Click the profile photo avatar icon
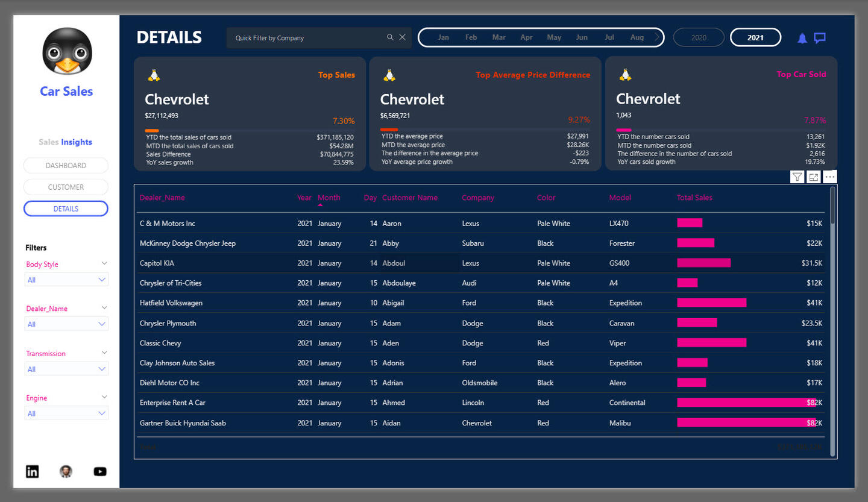 pyautogui.click(x=66, y=471)
